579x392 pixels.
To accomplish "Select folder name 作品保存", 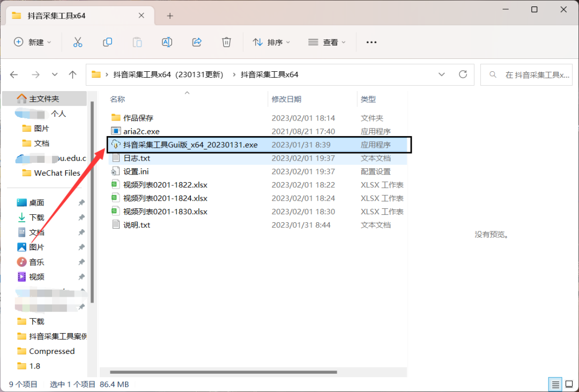I will pyautogui.click(x=138, y=118).
